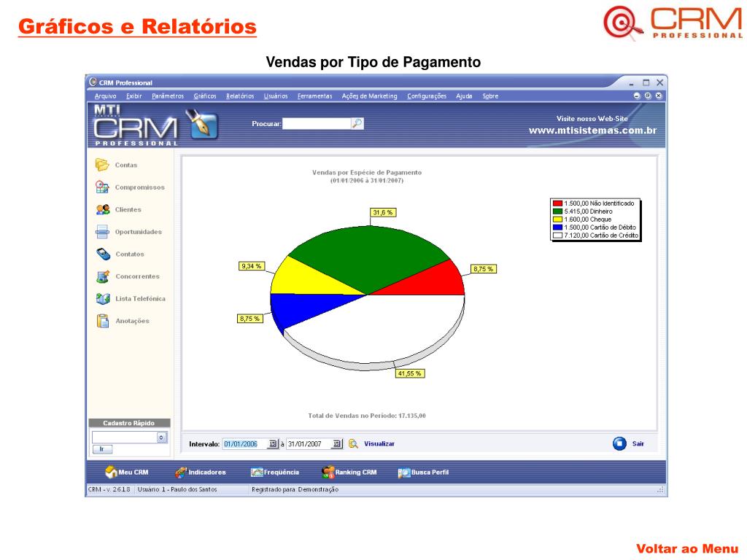The image size is (747, 560).
Task: Open the Concorrentes icon in sidebar
Action: (103, 276)
